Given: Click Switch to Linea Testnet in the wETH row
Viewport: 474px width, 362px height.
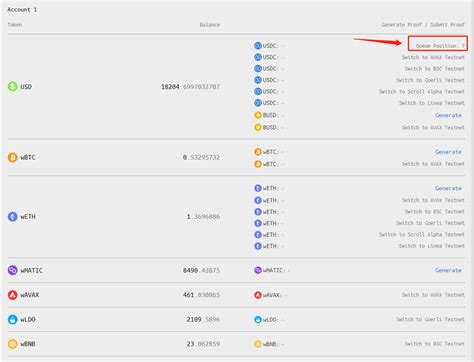Looking at the screenshot, I should click(432, 246).
